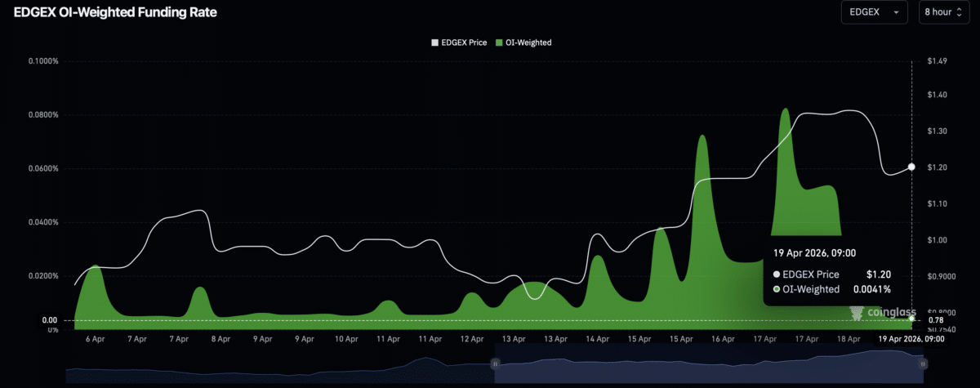The height and width of the screenshot is (388, 980).
Task: Click the unselected area of the range navigator
Action: pyautogui.click(x=278, y=370)
